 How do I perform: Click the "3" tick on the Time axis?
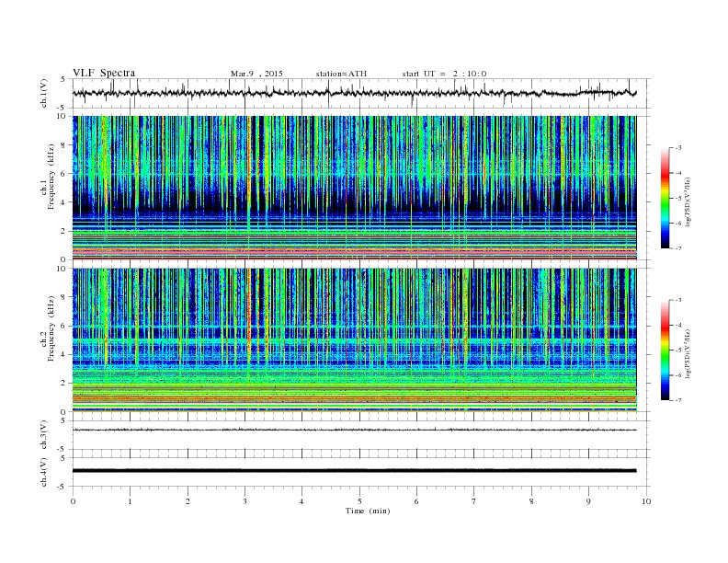coord(245,501)
